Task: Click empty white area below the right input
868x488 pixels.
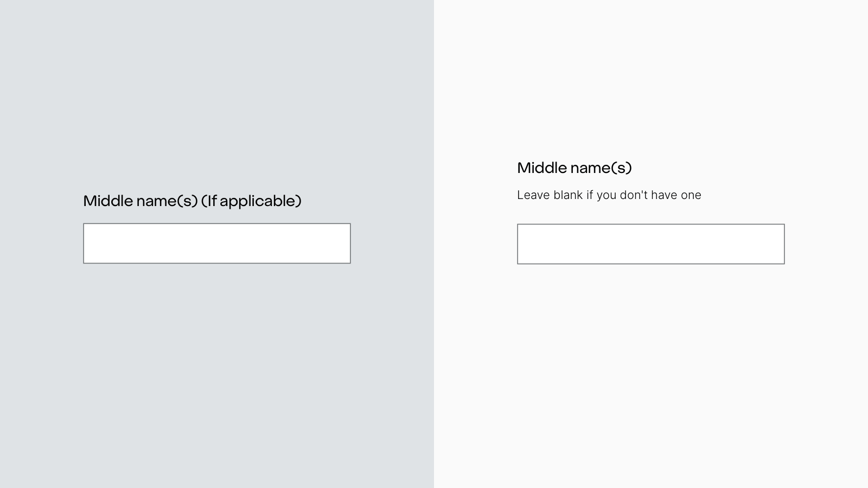Action: coord(651,369)
